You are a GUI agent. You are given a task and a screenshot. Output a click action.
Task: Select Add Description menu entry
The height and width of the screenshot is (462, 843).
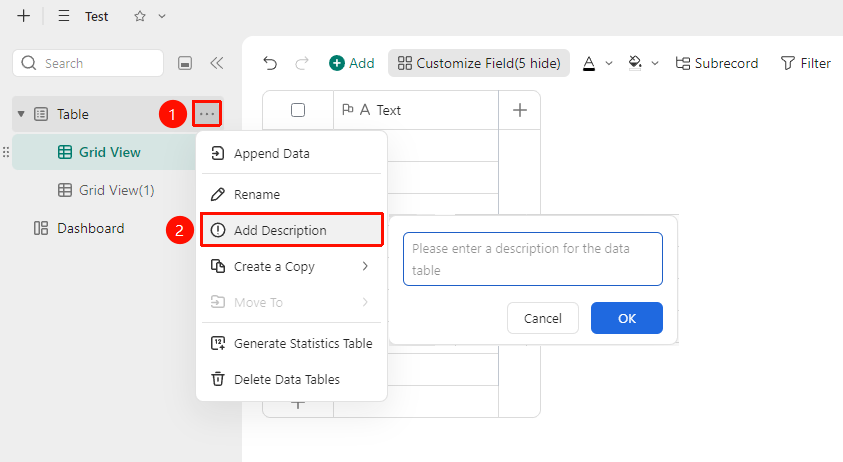(x=291, y=230)
